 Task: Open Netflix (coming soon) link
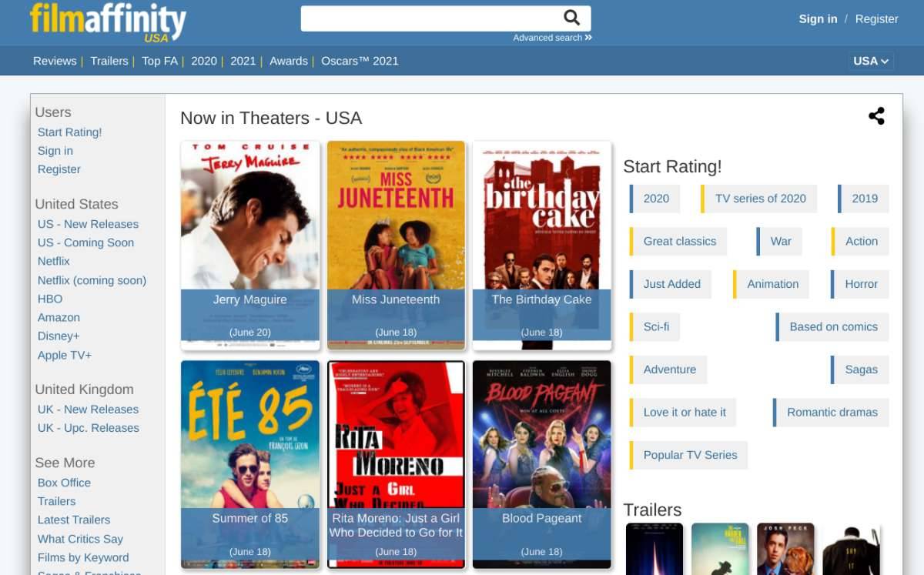pyautogui.click(x=92, y=280)
